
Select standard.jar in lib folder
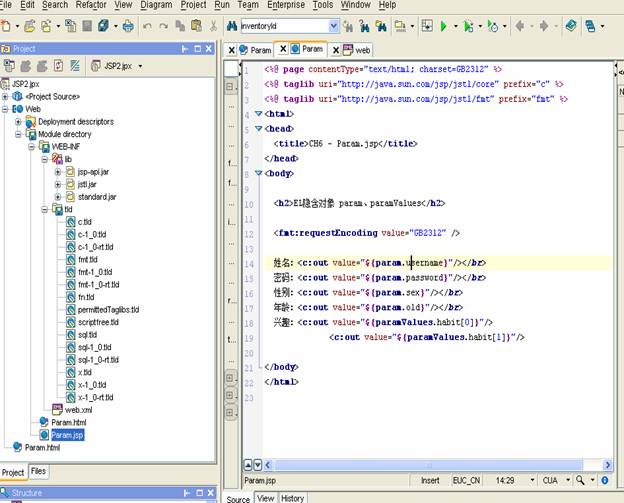coord(97,197)
